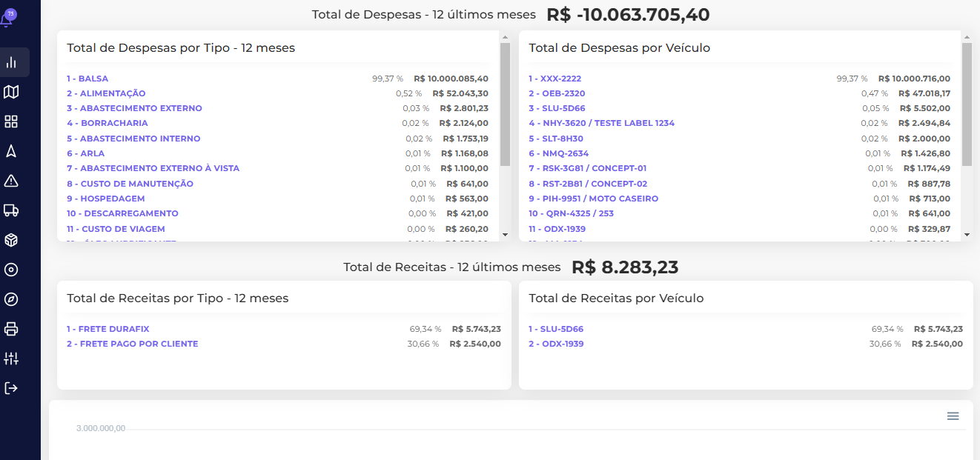Click the grid modules icon
The height and width of the screenshot is (460, 980).
click(11, 121)
